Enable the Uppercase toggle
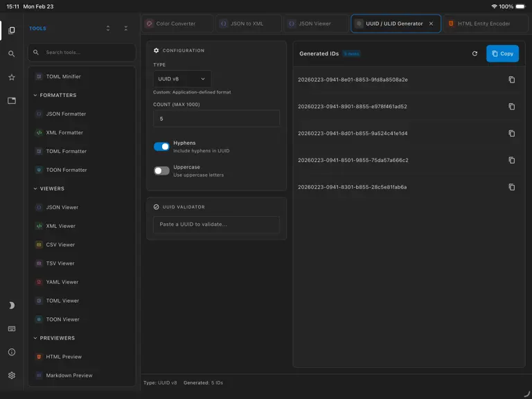Screen dimensions: 532x399 coord(161,170)
